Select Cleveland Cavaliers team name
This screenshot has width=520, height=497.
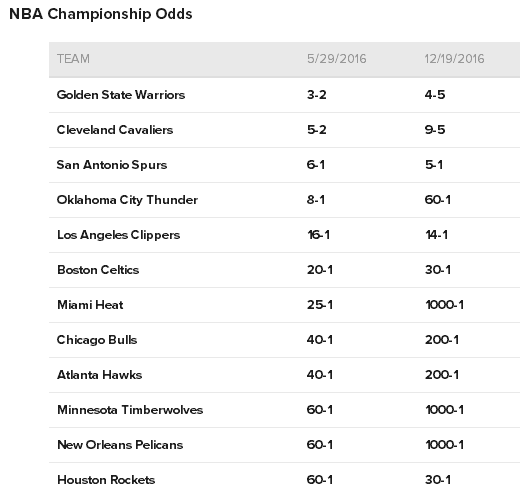[115, 130]
